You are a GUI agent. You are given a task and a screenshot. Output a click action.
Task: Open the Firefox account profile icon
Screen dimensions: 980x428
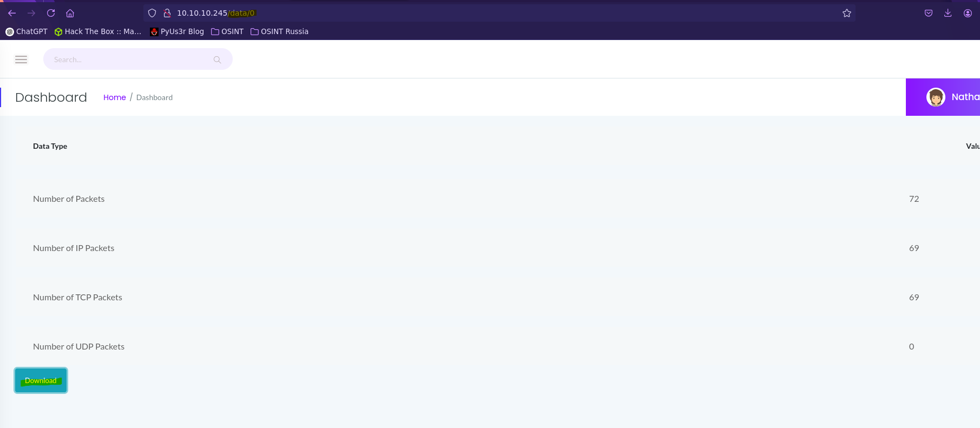(968, 13)
